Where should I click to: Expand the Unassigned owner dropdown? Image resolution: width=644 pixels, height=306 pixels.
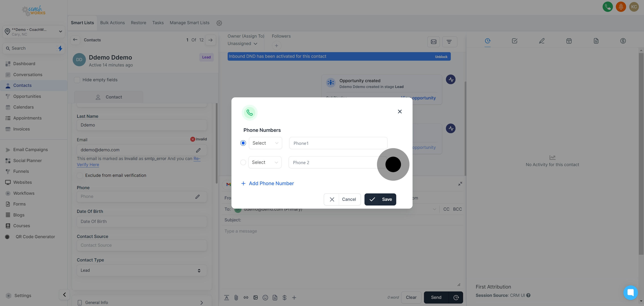(x=242, y=43)
